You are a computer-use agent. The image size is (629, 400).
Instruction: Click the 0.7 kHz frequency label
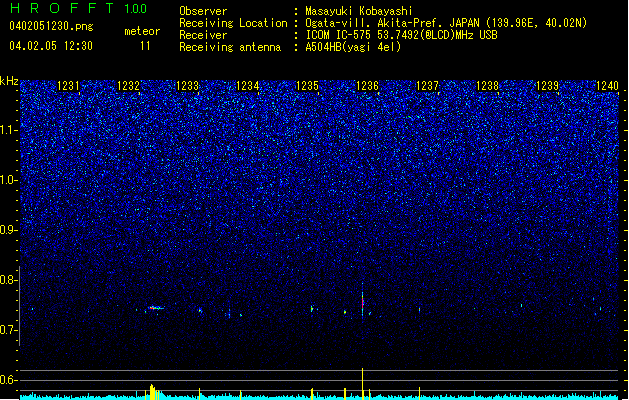[x=9, y=330]
